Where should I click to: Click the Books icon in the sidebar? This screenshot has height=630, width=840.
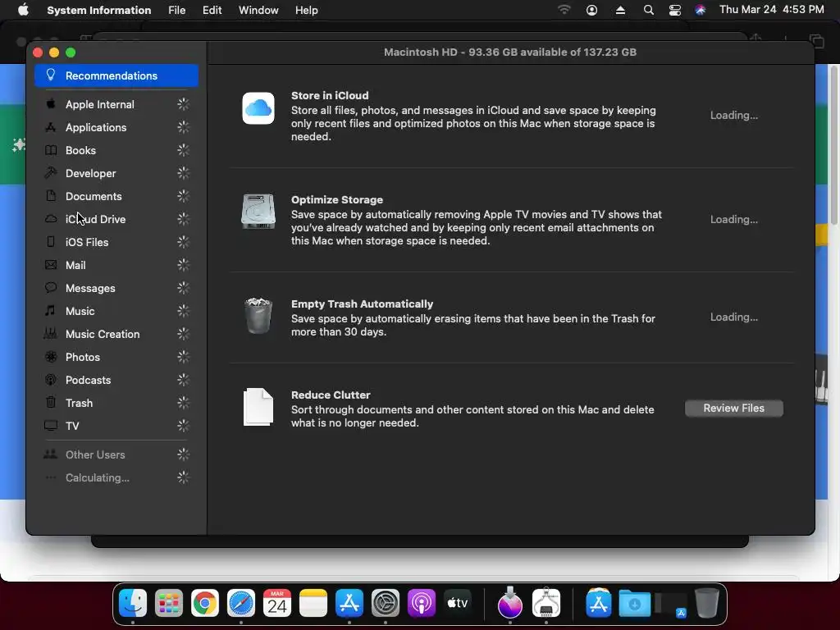click(51, 150)
